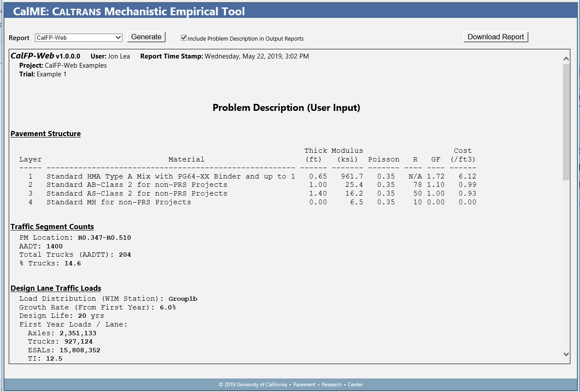Select the Standard AS-Class 2 layer row

(137, 193)
